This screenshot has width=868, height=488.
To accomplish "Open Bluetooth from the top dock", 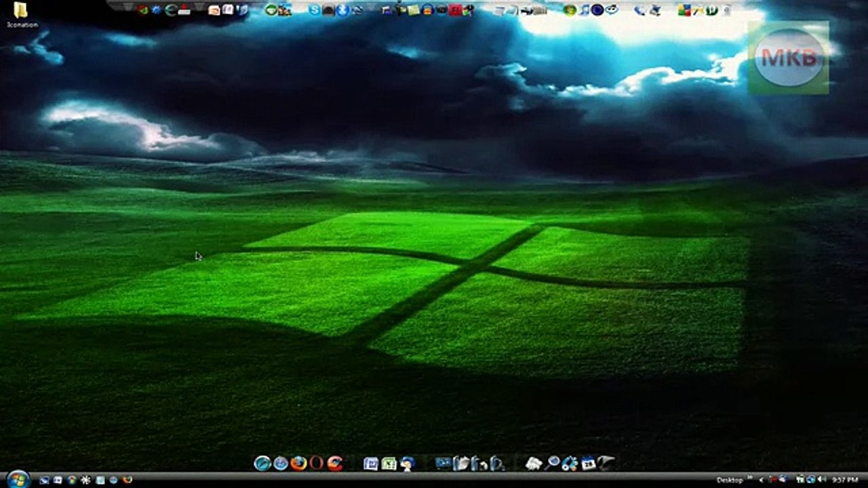I will tap(342, 9).
